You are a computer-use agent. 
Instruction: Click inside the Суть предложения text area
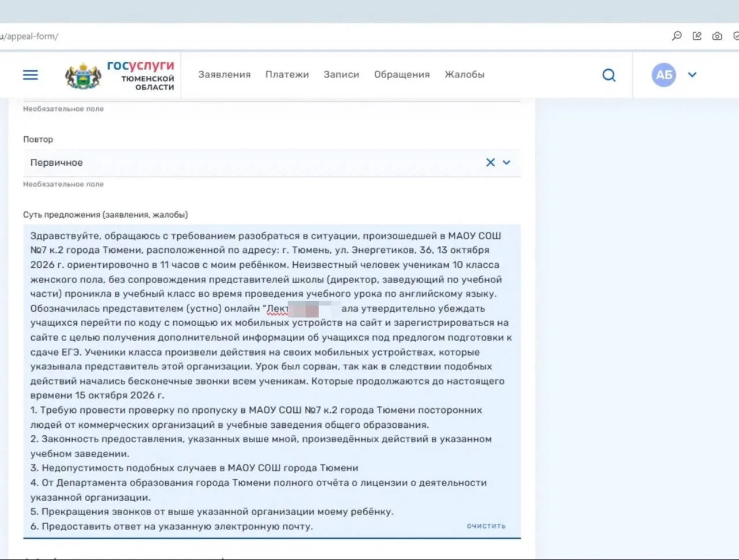point(272,381)
